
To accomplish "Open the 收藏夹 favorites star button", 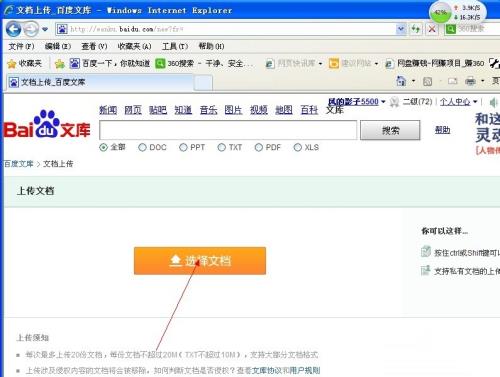I will coord(25,63).
